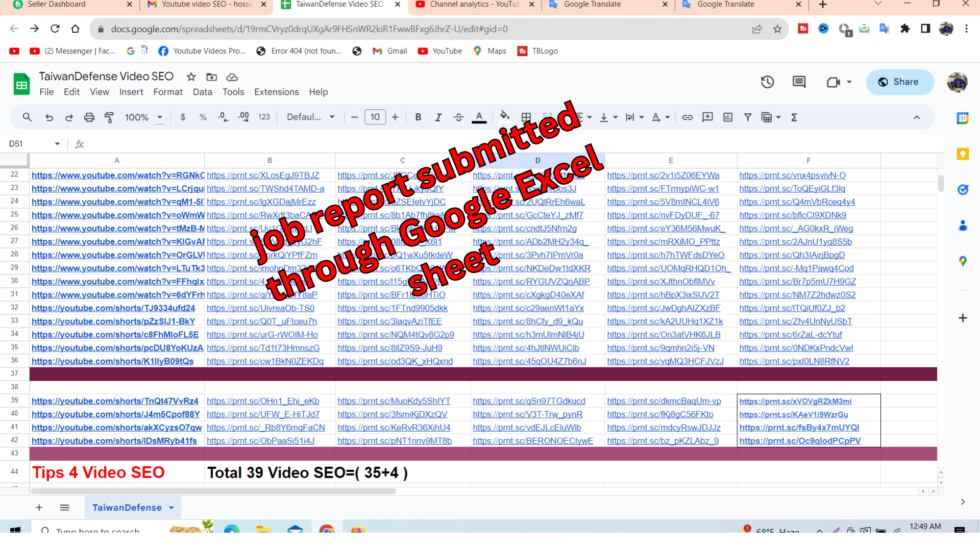Insert link toolbar icon
The image size is (980, 551).
click(x=688, y=117)
